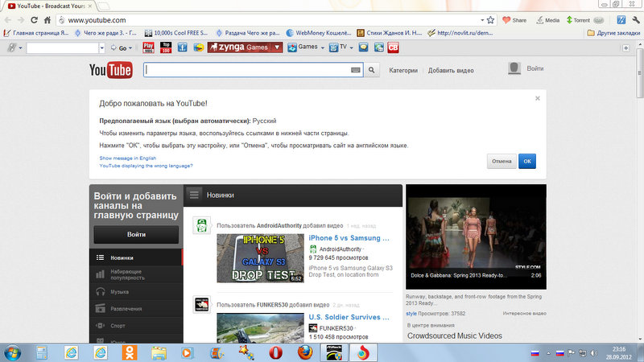Viewport: 644px width, 362px height.
Task: Open the Windows Start menu
Action: click(12, 353)
